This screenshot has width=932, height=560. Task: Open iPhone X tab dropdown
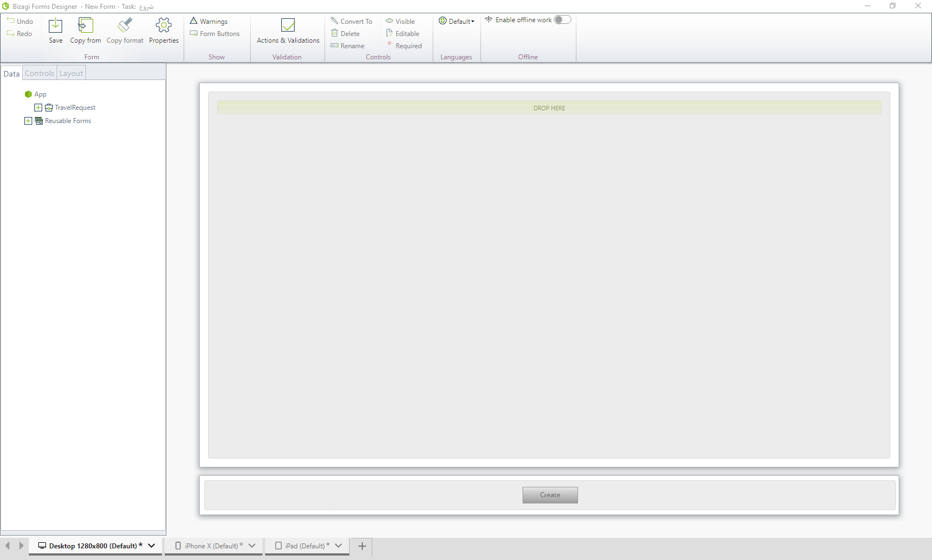tap(252, 546)
